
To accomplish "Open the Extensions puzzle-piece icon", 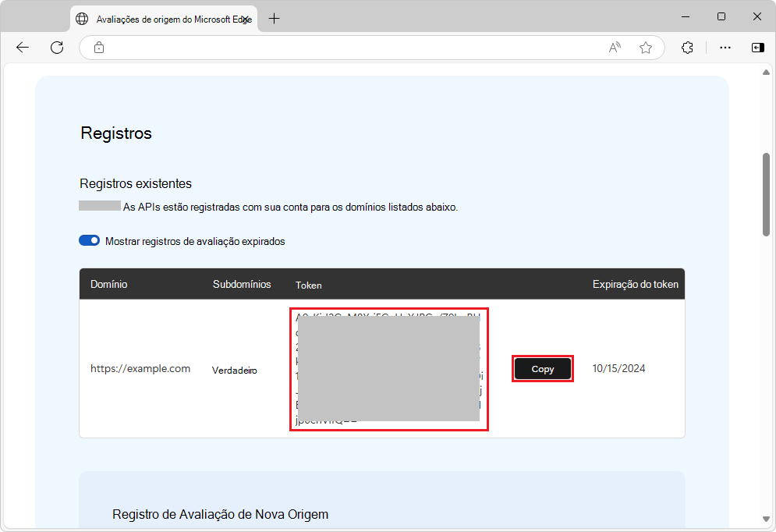I will point(687,48).
